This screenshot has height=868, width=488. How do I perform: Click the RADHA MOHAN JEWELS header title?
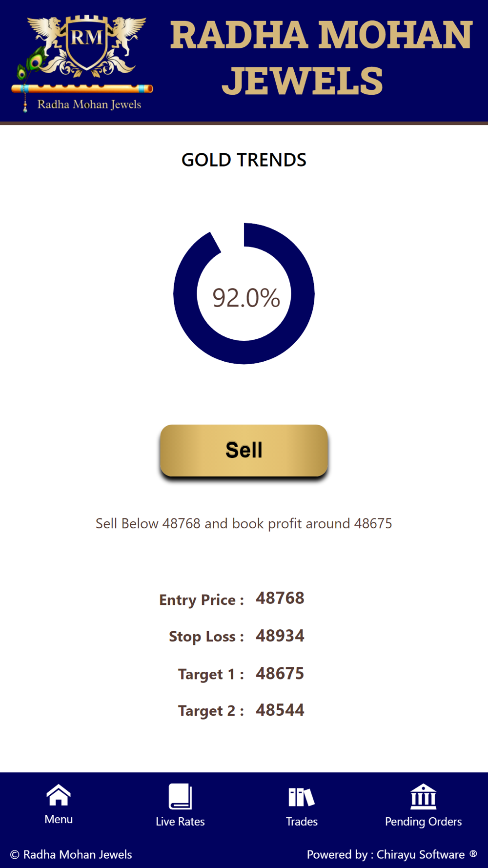(x=321, y=58)
